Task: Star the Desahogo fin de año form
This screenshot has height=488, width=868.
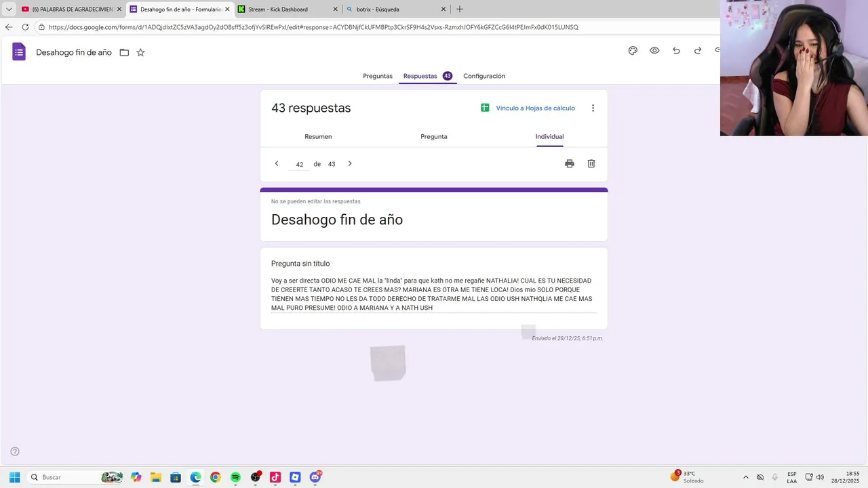Action: (x=140, y=52)
